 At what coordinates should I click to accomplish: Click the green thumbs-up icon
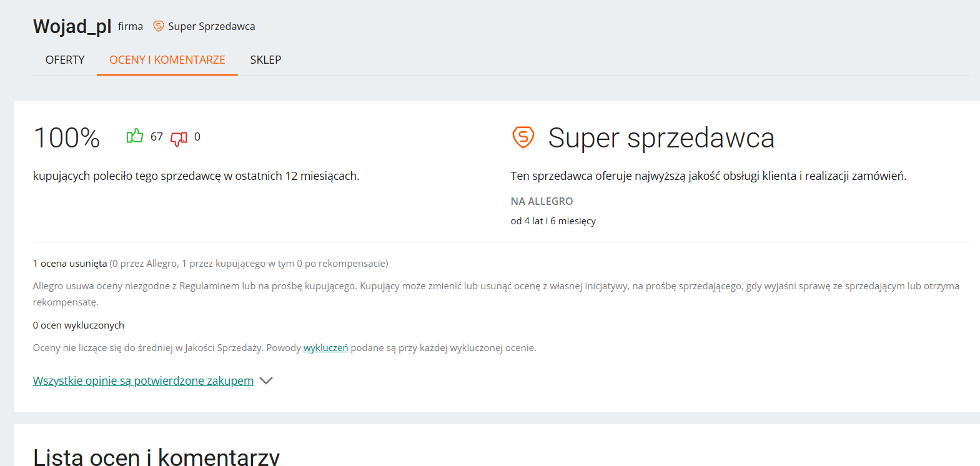click(x=135, y=136)
